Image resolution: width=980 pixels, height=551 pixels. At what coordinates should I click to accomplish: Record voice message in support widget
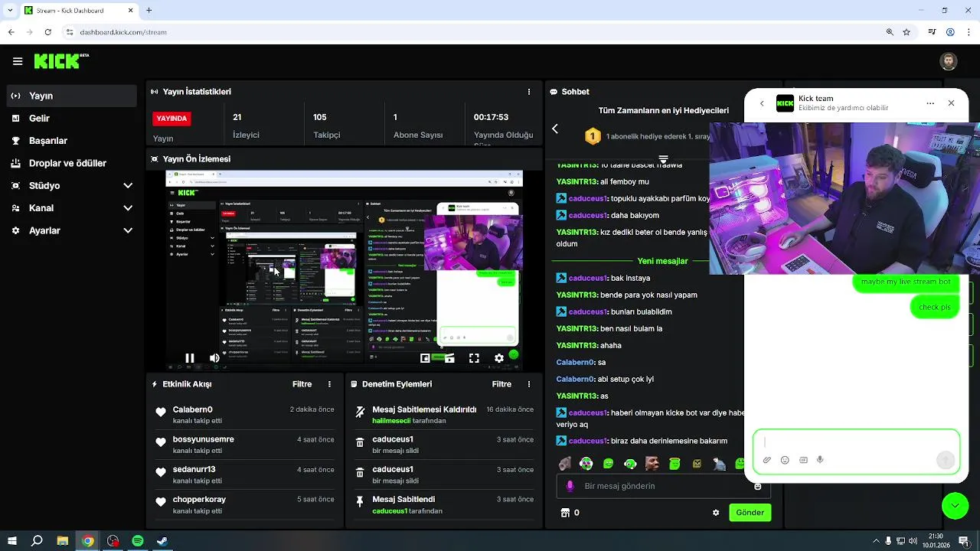click(x=820, y=460)
